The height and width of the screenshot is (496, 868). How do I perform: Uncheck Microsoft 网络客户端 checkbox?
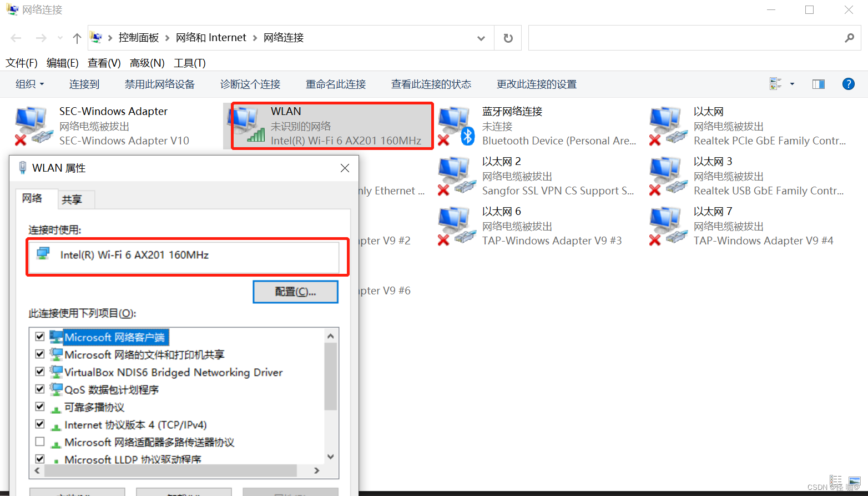(x=40, y=337)
